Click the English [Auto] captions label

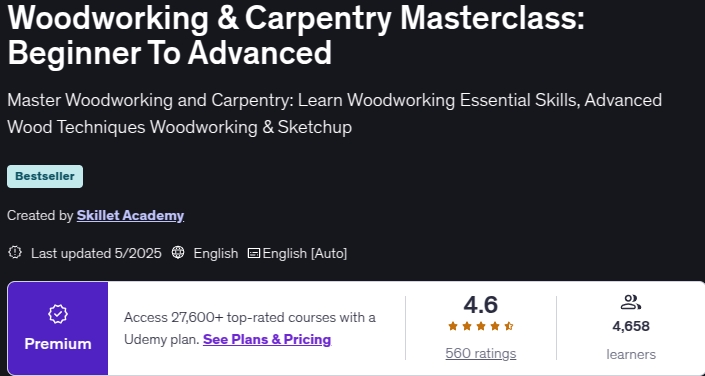(x=305, y=254)
